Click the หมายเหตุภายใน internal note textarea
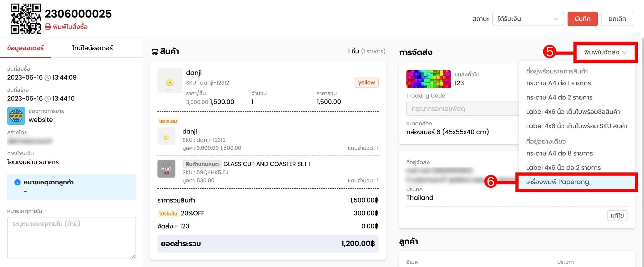This screenshot has width=644, height=267. (x=71, y=238)
